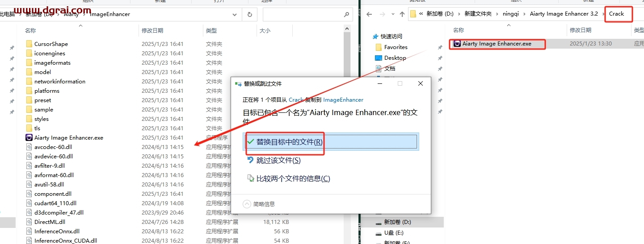The height and width of the screenshot is (244, 644).
Task: Click the DirectML.dll file icon
Action: [29, 222]
